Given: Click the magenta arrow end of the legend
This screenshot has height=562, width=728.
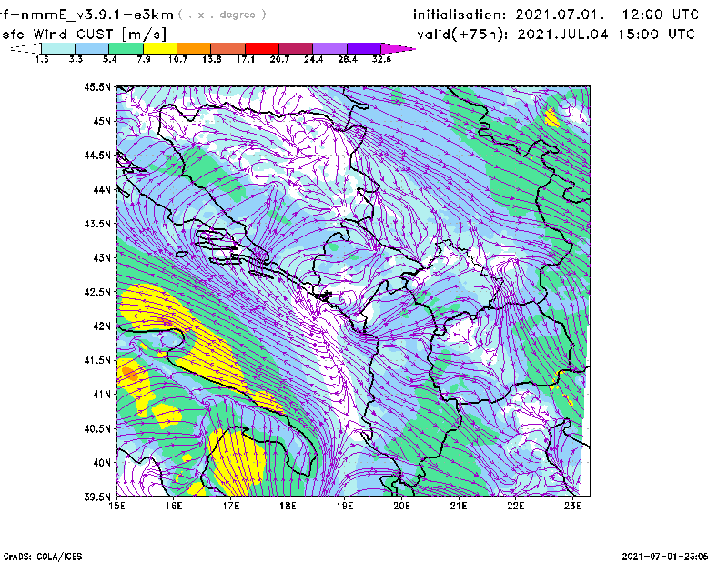Looking at the screenshot, I should coord(398,48).
